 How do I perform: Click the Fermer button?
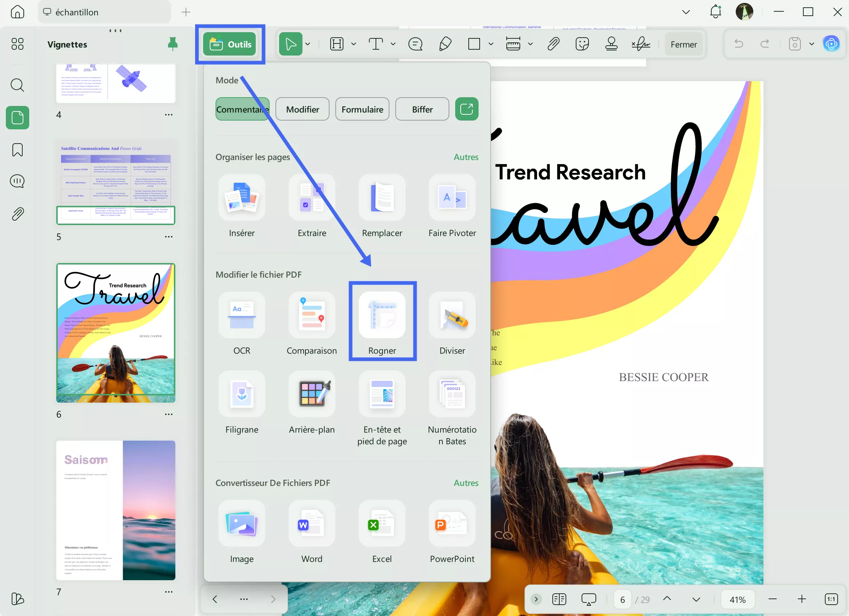click(683, 45)
